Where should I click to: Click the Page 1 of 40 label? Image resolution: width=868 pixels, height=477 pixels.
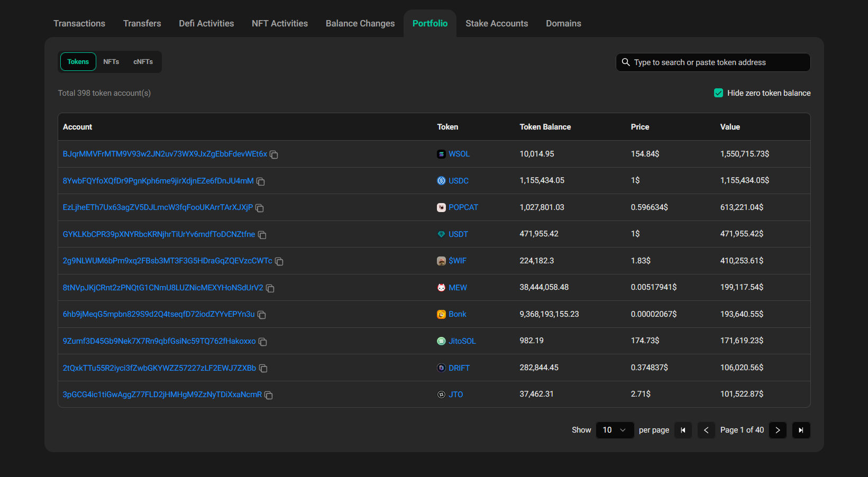click(742, 430)
